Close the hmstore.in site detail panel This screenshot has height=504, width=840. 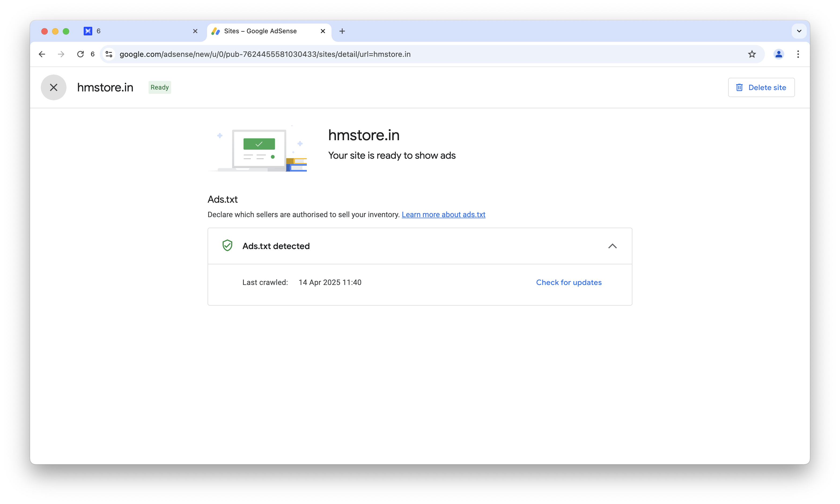54,88
